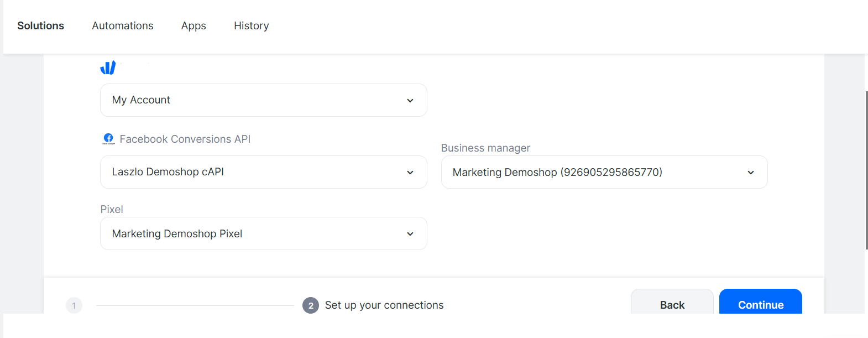
Task: Click the vertical page scrollbar
Action: [x=866, y=170]
